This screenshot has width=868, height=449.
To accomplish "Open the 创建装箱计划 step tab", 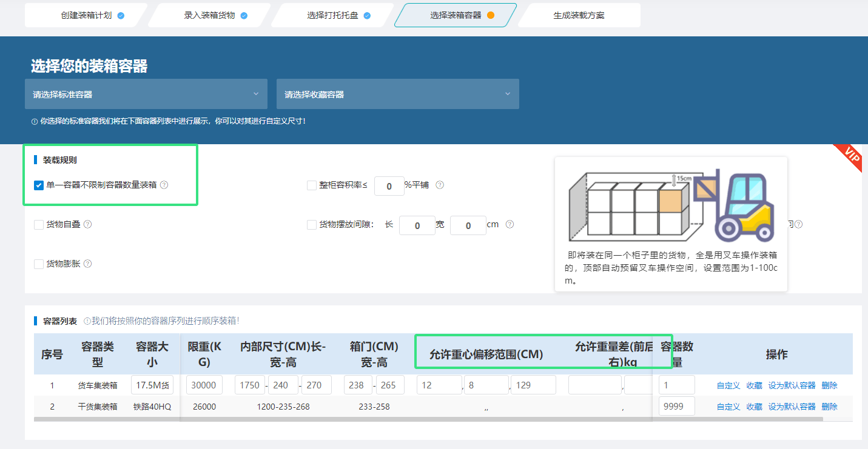I will (86, 15).
